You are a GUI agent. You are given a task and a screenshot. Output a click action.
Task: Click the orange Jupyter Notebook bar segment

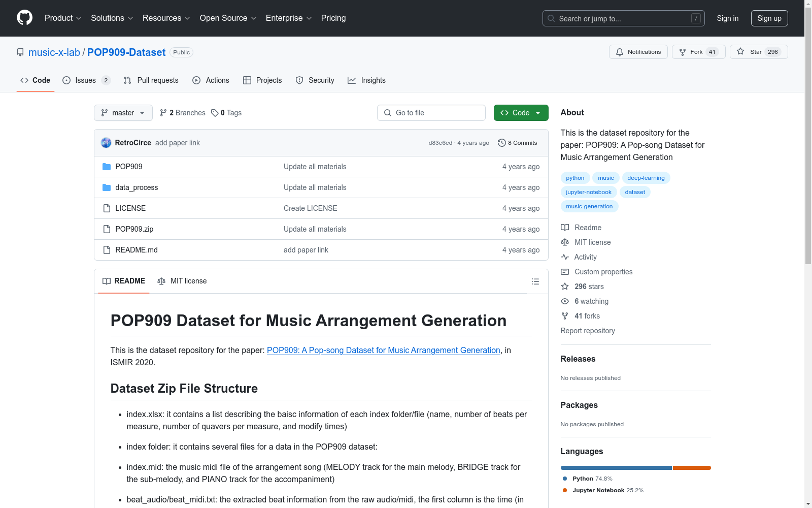point(692,468)
